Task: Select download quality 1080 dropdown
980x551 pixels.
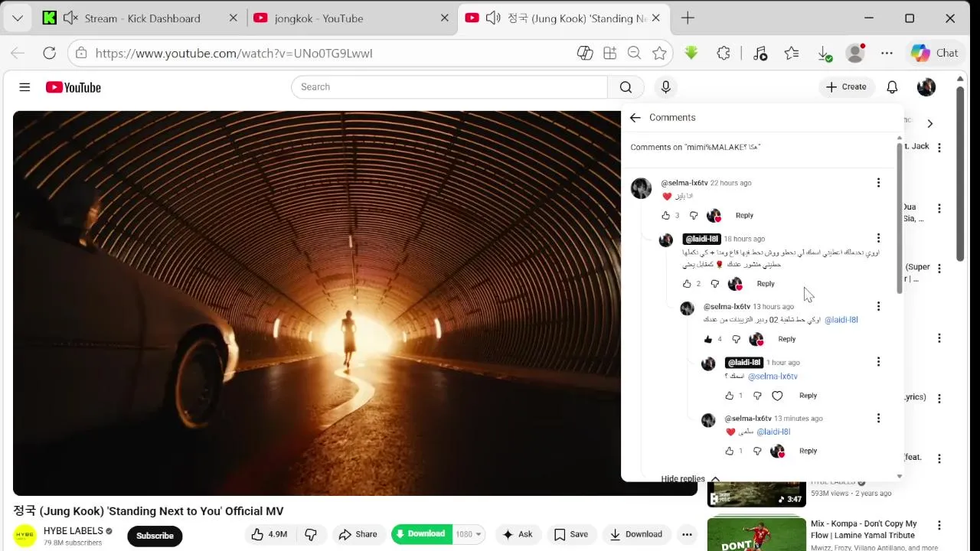Action: 469,534
